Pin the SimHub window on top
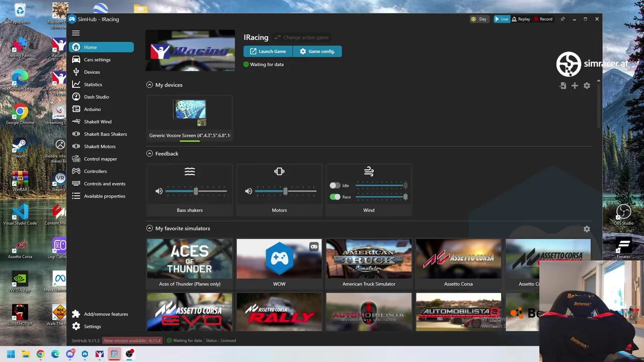Screen dimensions: 644x362 (562, 19)
